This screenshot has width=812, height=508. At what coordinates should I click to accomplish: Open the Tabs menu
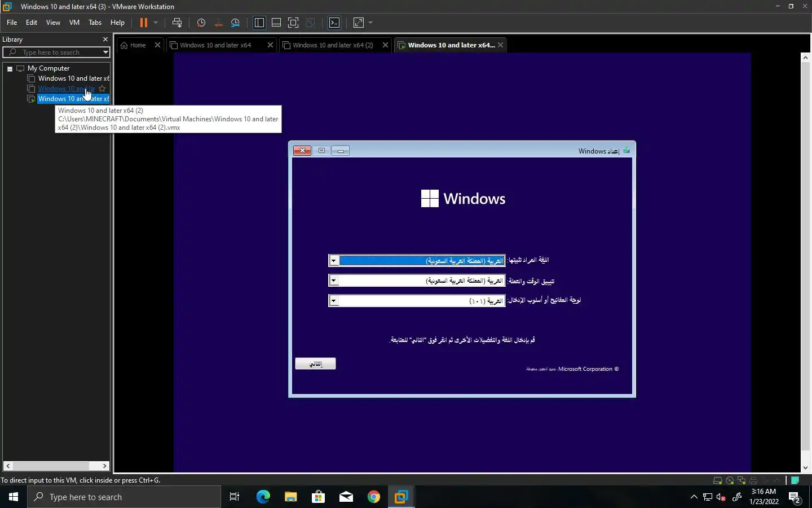coord(95,23)
